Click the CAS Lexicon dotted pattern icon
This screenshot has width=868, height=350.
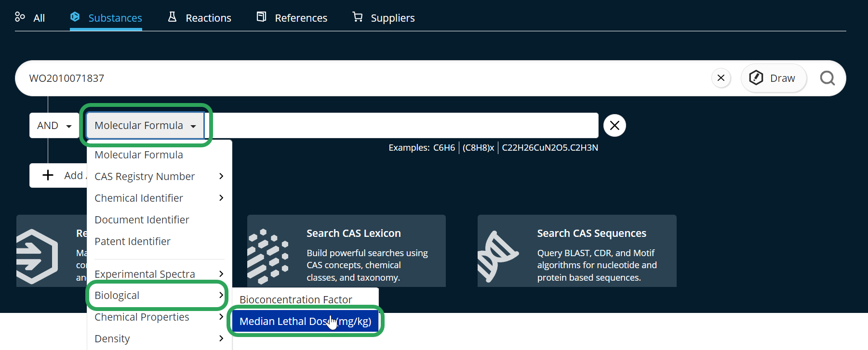[268, 257]
